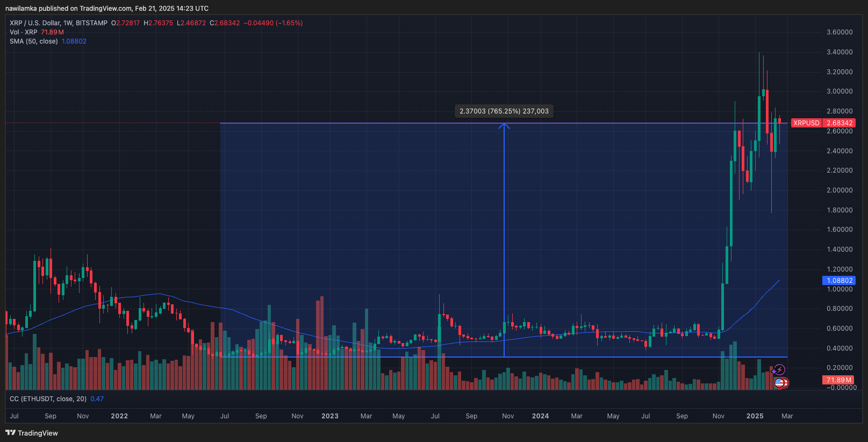Click the 1.80000 price axis label
Viewport: 868px width, 442px height.
840,210
